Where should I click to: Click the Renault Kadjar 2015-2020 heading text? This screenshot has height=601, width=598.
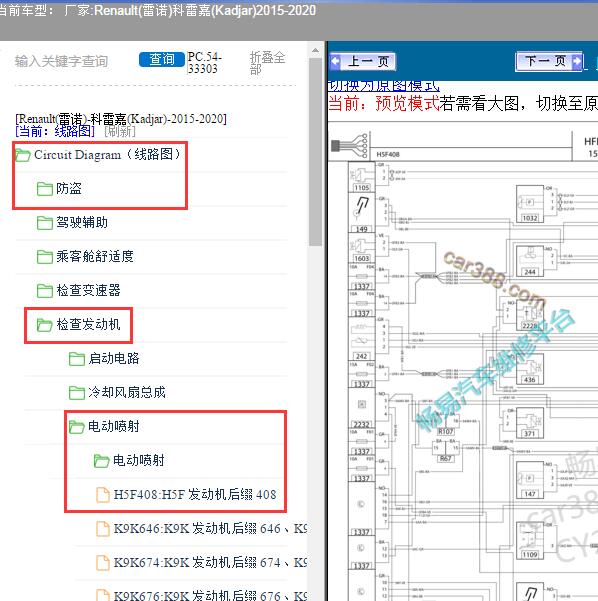click(x=121, y=119)
